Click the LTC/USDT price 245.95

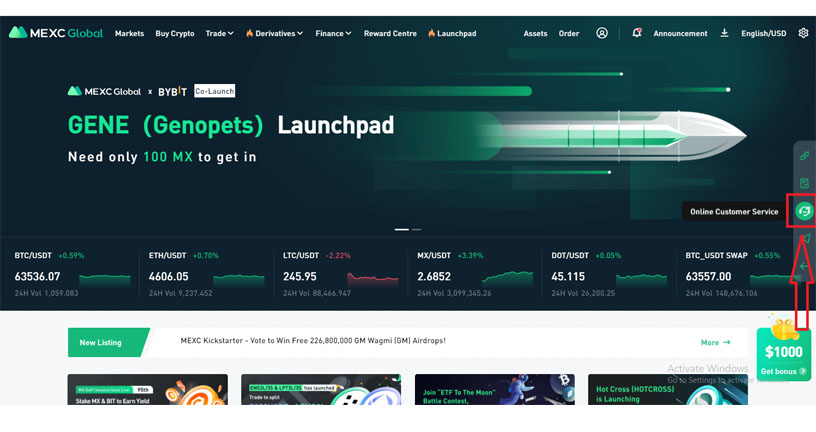click(300, 276)
